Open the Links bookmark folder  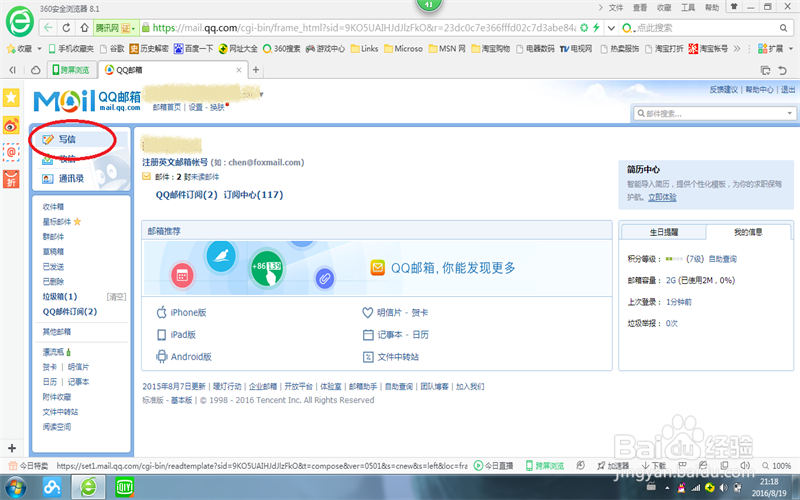pyautogui.click(x=364, y=49)
